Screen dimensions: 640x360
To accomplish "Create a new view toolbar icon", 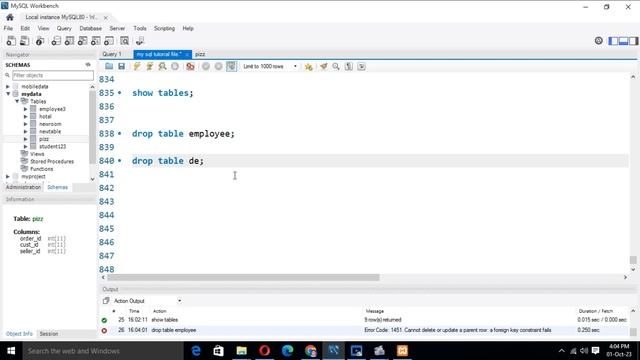I will click(x=82, y=41).
